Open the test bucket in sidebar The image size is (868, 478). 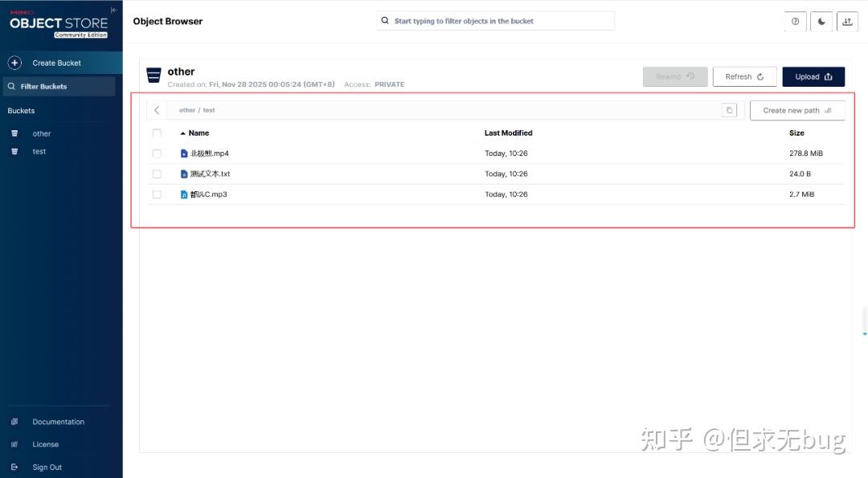click(39, 151)
